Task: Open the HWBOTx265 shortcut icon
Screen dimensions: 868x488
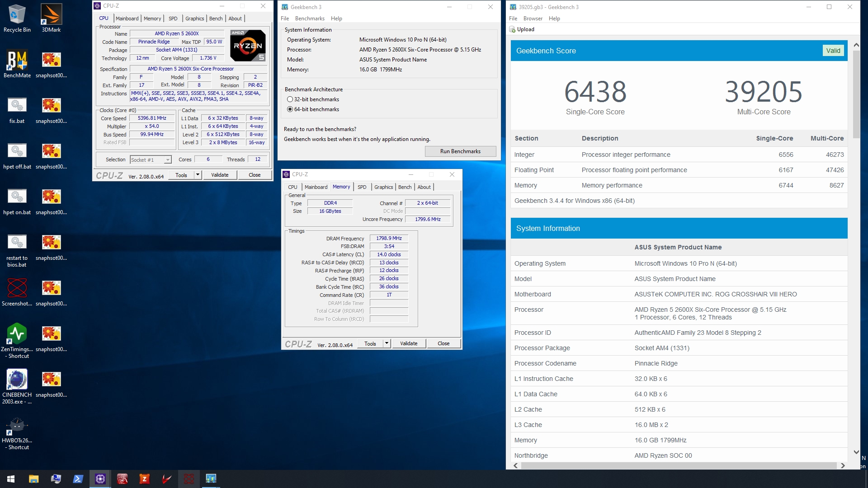Action: pos(17,433)
